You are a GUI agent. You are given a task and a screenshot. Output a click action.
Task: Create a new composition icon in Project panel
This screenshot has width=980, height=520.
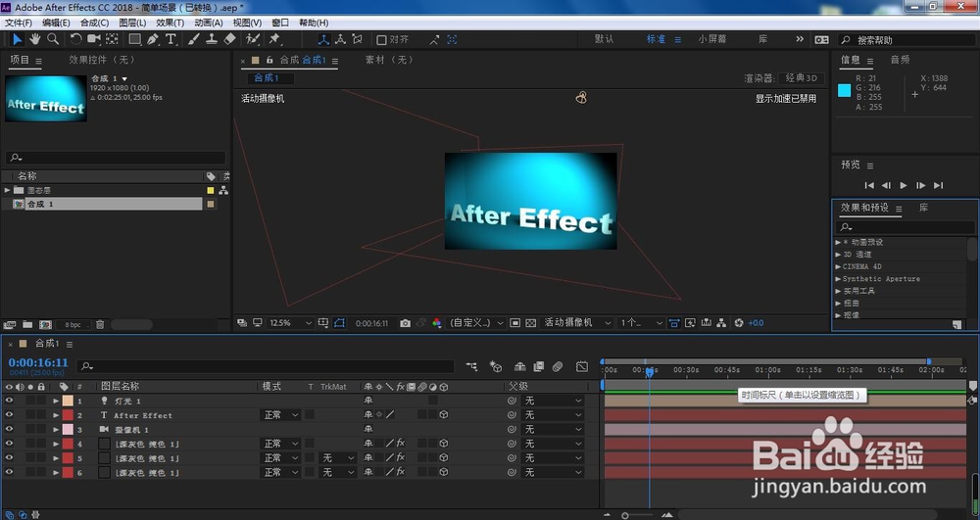(46, 324)
